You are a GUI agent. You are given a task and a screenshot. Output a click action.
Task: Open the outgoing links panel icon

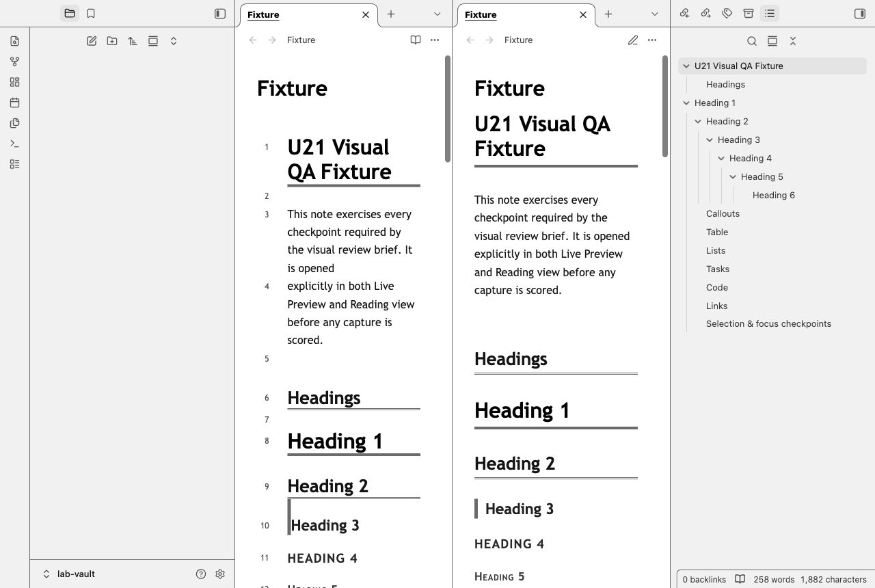click(x=706, y=13)
